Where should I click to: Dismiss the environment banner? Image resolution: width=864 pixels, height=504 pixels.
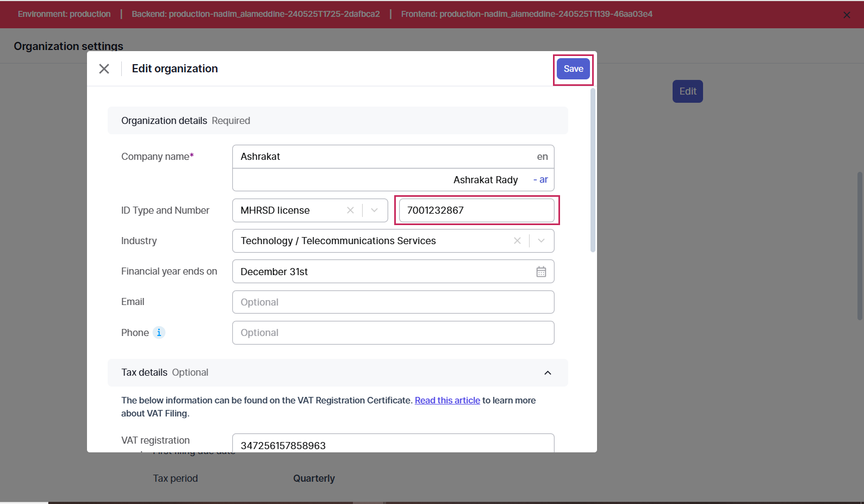coord(847,15)
